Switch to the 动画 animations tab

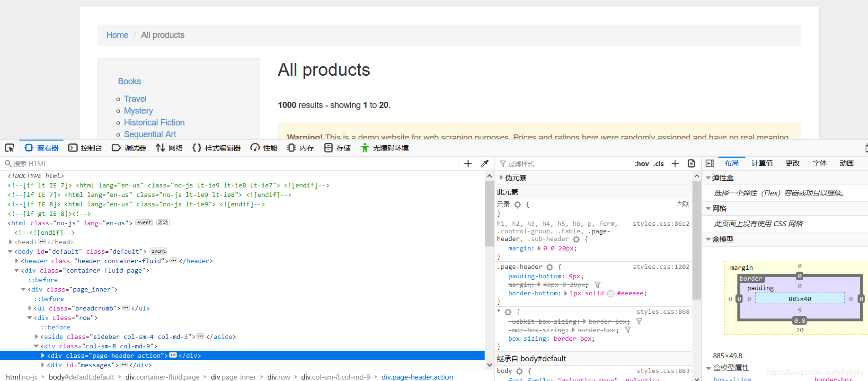[847, 163]
